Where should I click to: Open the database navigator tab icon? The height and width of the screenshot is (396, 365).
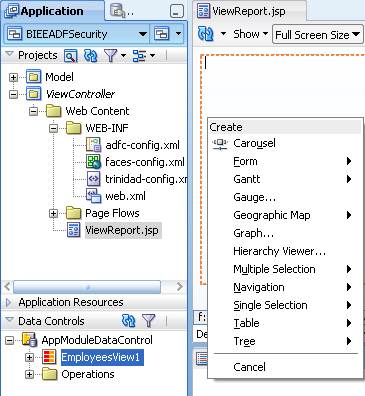click(x=117, y=10)
